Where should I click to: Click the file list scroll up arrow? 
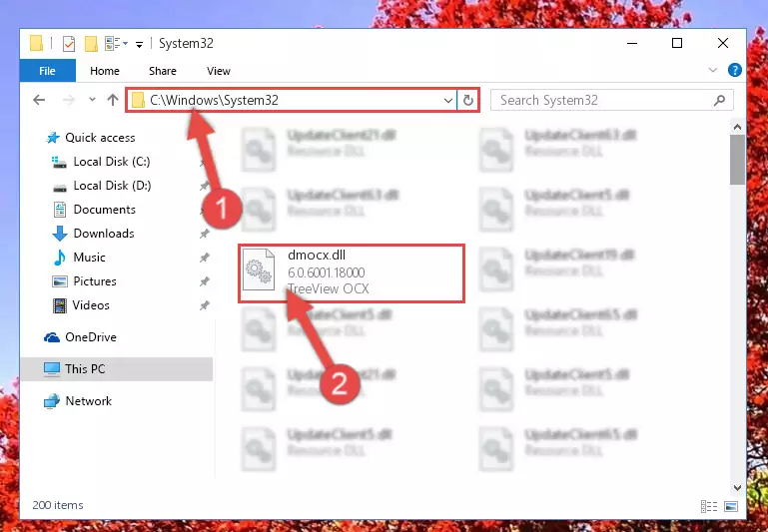point(737,127)
